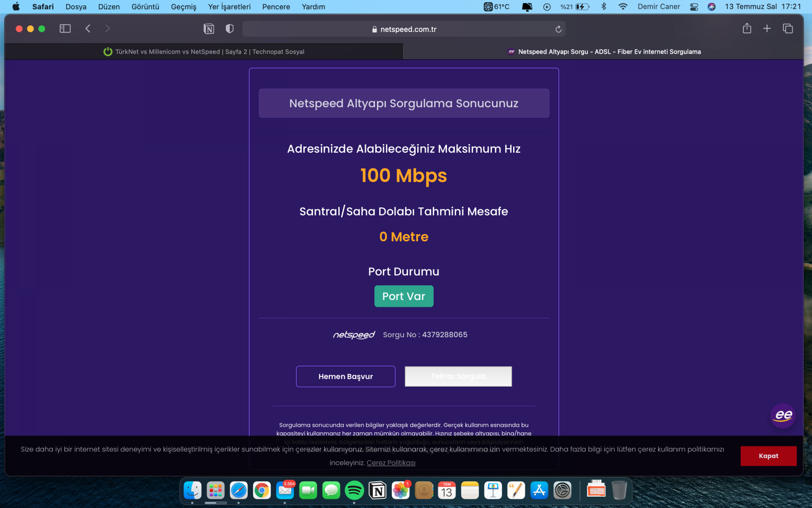Viewport: 812px width, 508px height.
Task: Open the Wi-Fi status menu
Action: (623, 7)
